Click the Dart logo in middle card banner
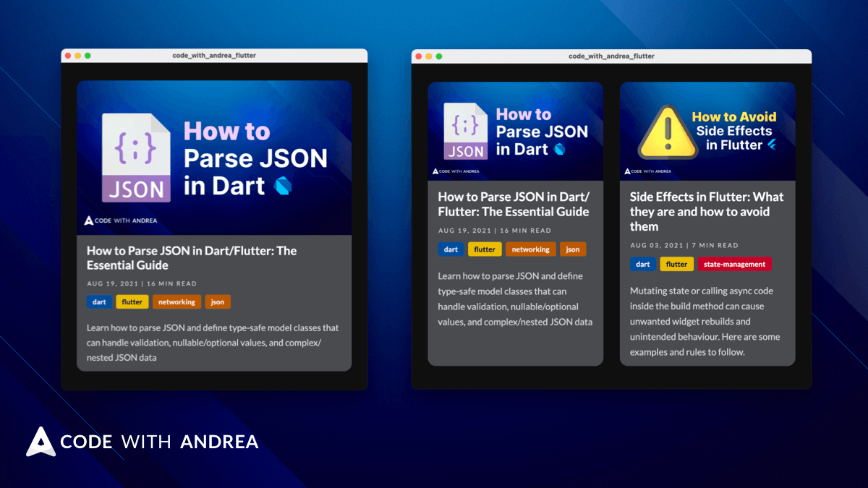This screenshot has width=868, height=488. point(559,149)
